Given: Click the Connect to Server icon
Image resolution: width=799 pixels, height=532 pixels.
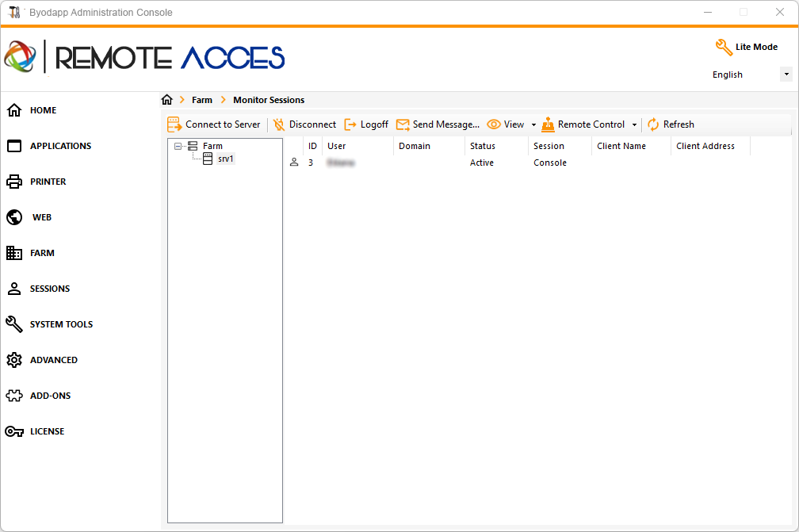Looking at the screenshot, I should [174, 124].
